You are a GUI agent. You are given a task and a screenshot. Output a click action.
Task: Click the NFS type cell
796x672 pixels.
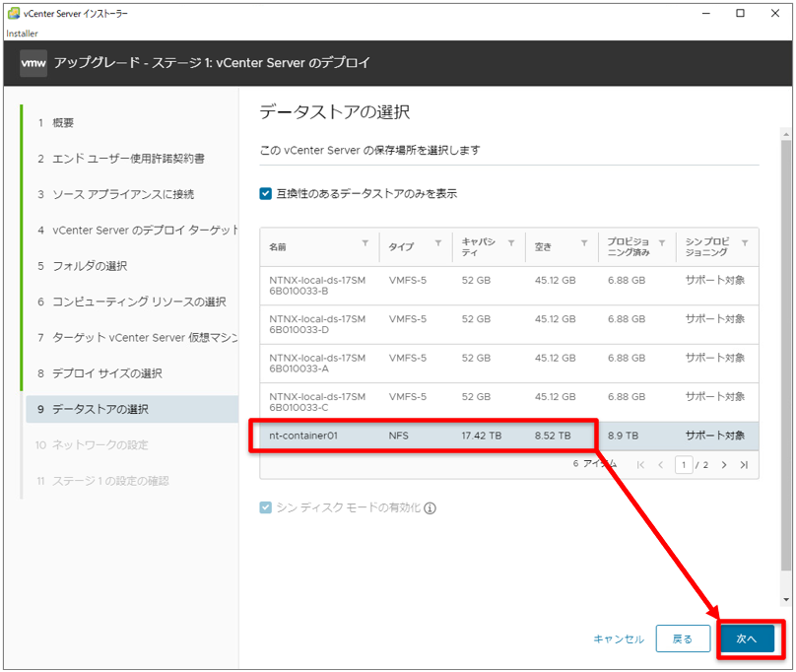point(399,436)
